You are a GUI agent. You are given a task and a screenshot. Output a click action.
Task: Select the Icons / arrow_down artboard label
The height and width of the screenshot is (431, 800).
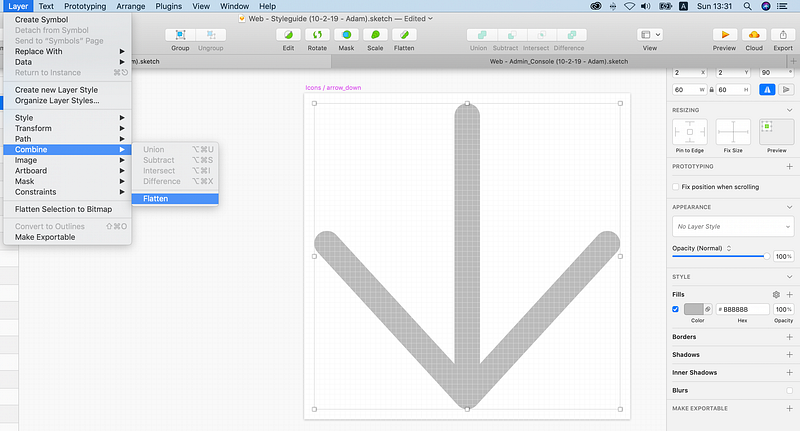333,88
